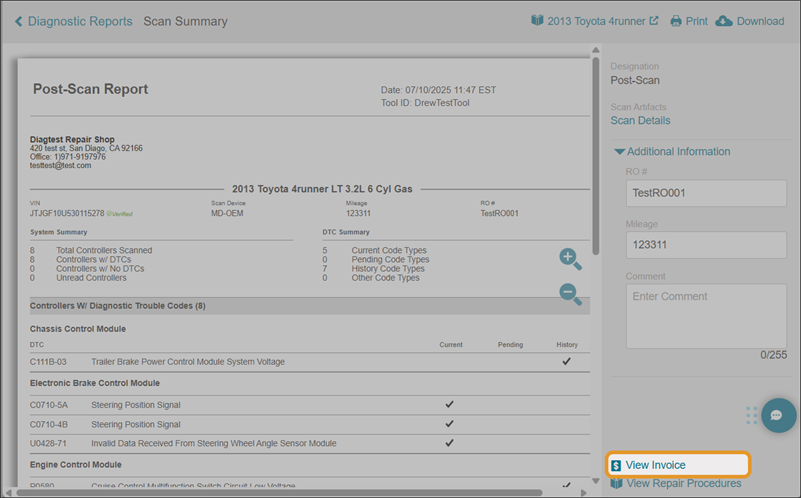Click the back chevron beside Diagnostic Reports
This screenshot has width=801, height=498.
click(18, 21)
